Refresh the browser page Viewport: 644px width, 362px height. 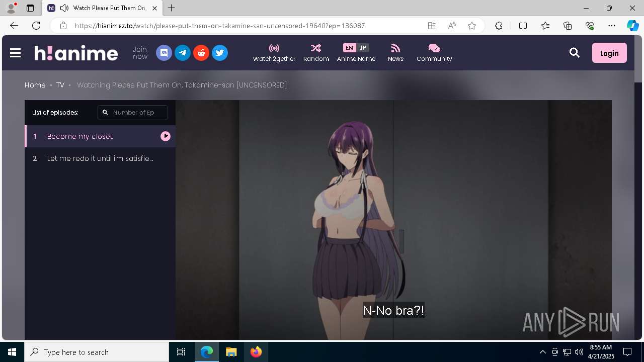(36, 26)
